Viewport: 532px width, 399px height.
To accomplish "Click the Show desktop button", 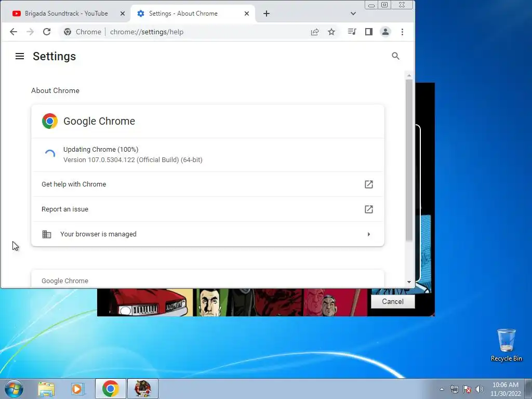I will (528, 389).
